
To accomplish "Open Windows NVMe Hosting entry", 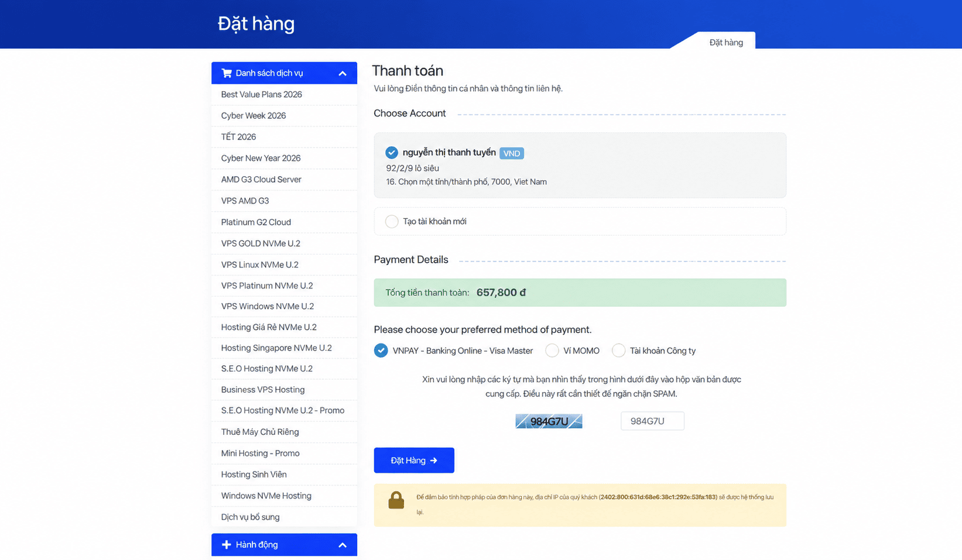I will [x=284, y=496].
